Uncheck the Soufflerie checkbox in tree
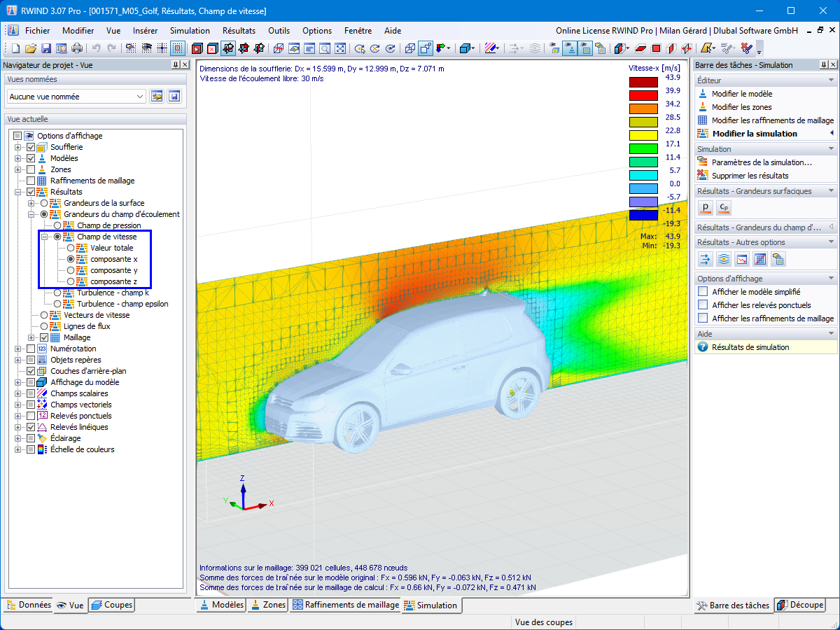The width and height of the screenshot is (840, 630). point(31,147)
